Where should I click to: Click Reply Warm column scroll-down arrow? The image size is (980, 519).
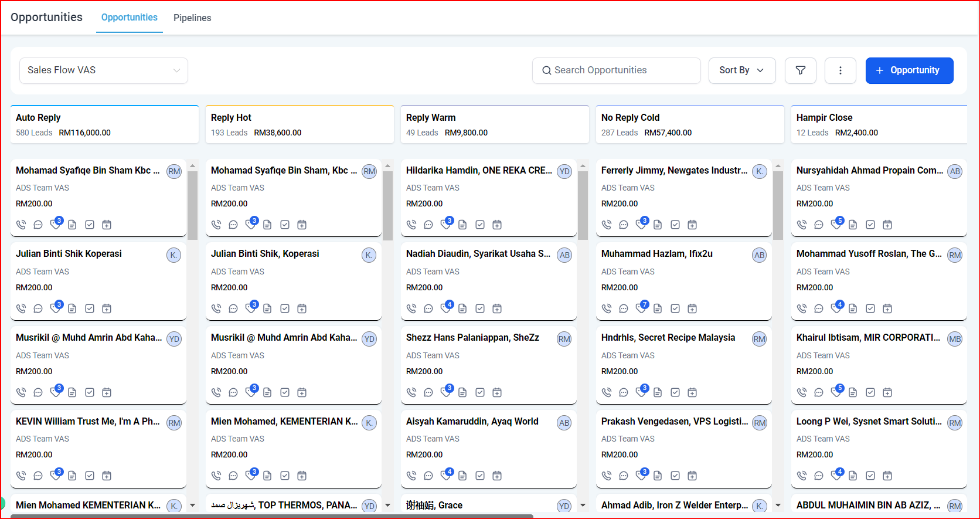(x=583, y=505)
